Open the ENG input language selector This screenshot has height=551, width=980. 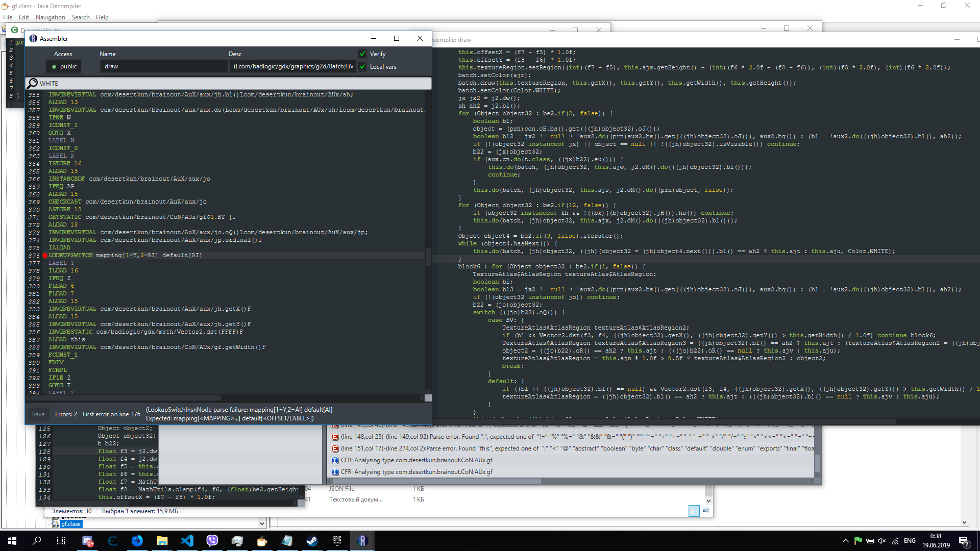pos(910,541)
